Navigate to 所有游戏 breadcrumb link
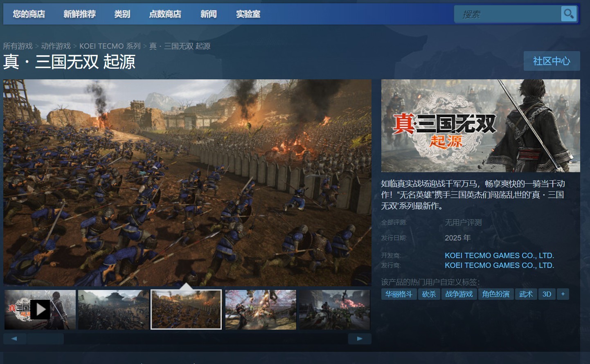This screenshot has height=364, width=590. pos(18,46)
